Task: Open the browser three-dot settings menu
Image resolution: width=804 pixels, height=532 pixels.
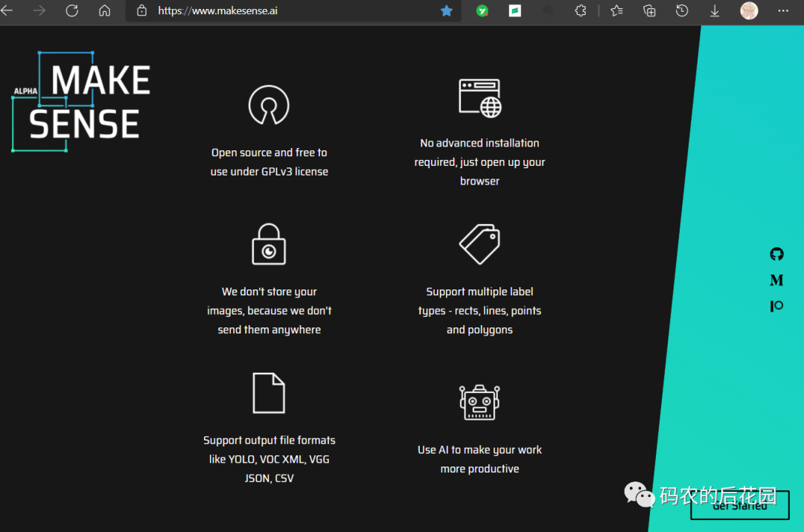Action: tap(783, 10)
